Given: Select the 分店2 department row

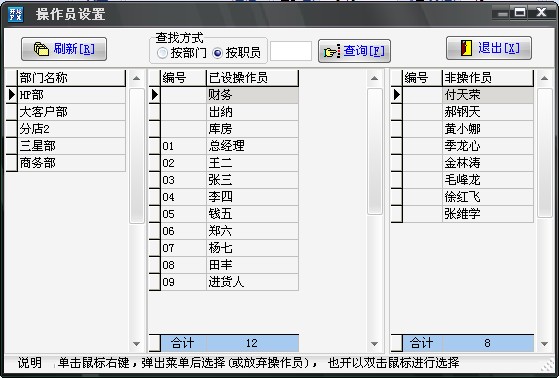Looking at the screenshot, I should pos(71,129).
